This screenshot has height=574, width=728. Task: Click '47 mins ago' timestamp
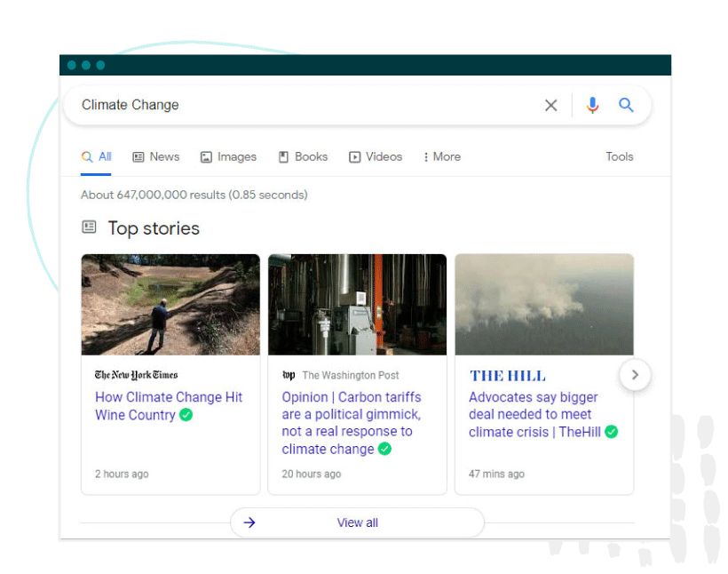496,474
